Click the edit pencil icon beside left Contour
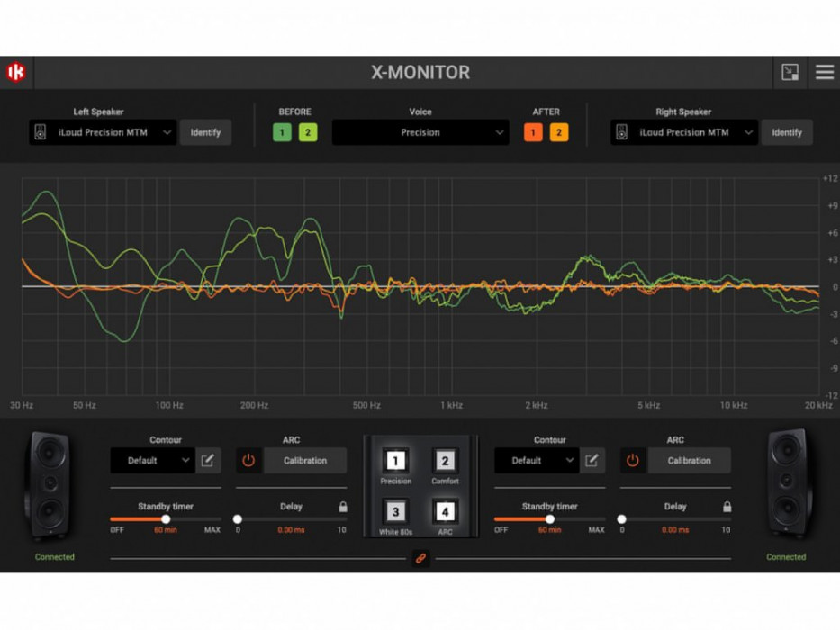 point(207,460)
